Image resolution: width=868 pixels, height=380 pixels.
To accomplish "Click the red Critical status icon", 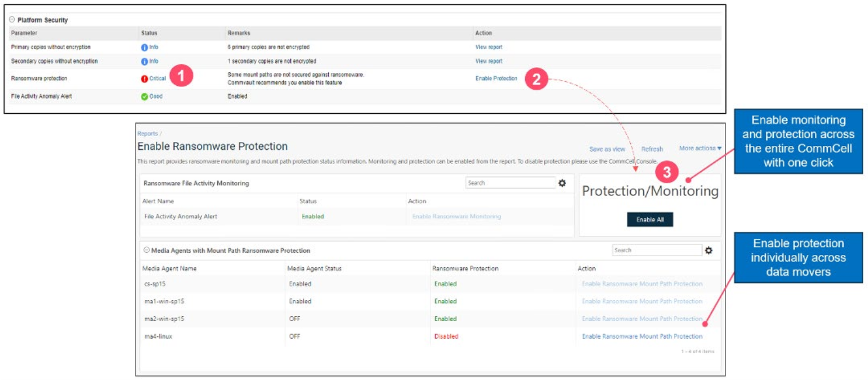I will pyautogui.click(x=144, y=79).
